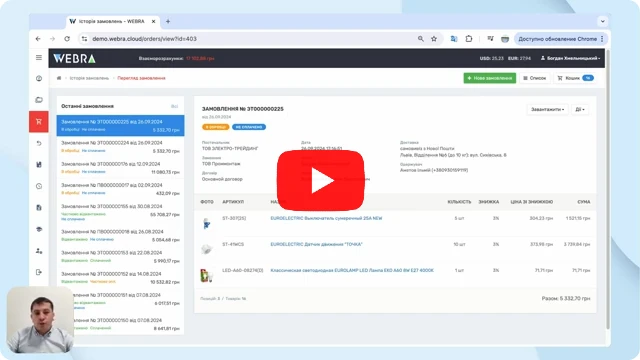The width and height of the screenshot is (640, 360).
Task: Open the Історія замовлень breadcrumb link
Action: click(x=89, y=78)
